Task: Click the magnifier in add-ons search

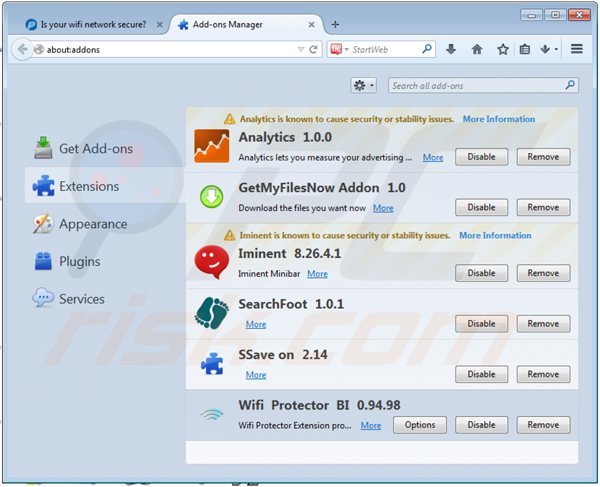Action: 570,85
